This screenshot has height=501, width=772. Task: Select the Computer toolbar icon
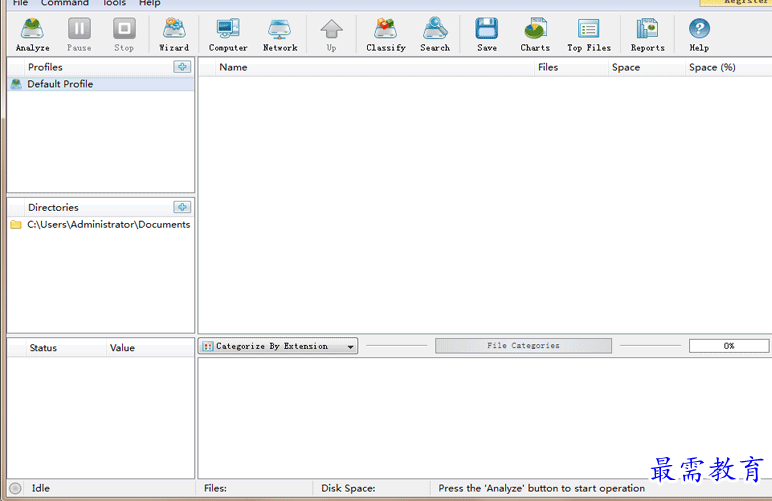click(228, 33)
